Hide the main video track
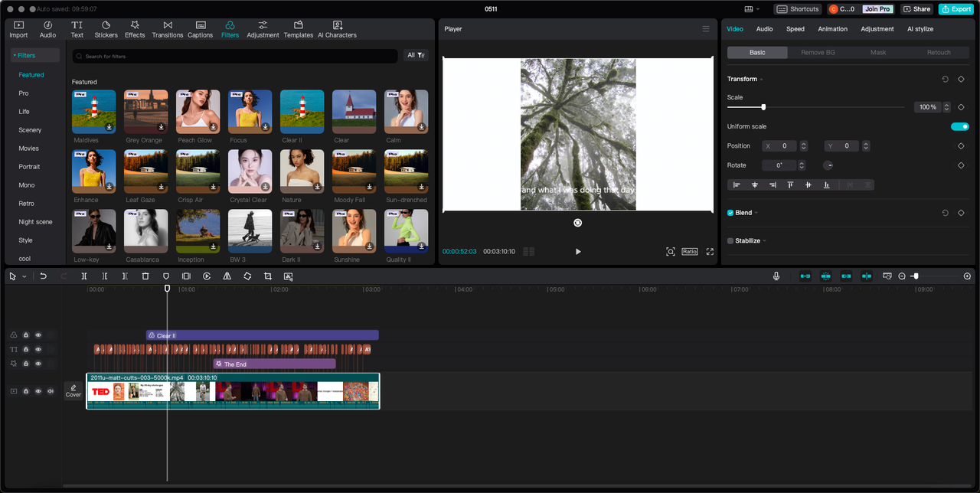Screen dimensions: 980x493 click(38, 391)
